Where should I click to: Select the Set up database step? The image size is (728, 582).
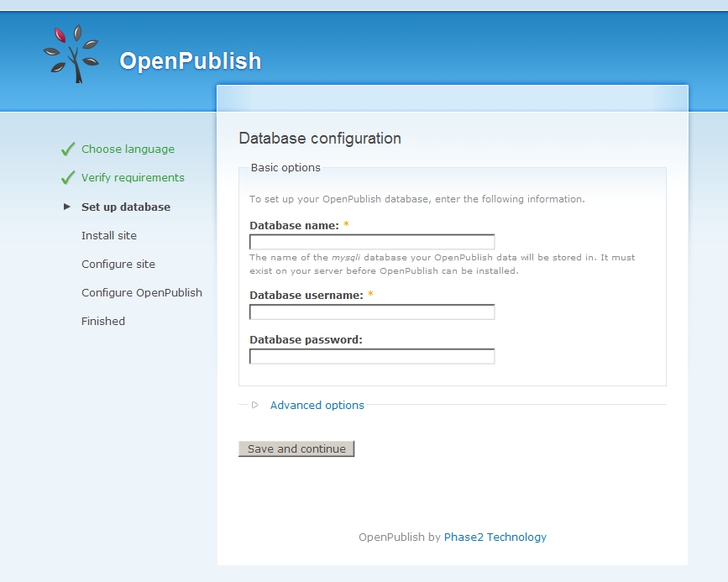coord(126,207)
